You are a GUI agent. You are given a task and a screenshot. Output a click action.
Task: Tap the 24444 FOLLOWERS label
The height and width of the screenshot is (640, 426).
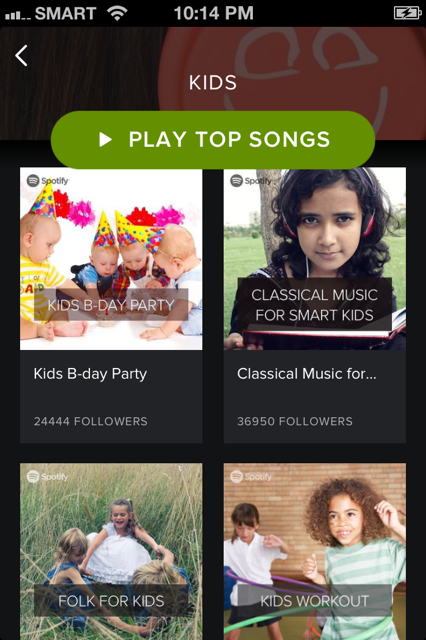91,421
